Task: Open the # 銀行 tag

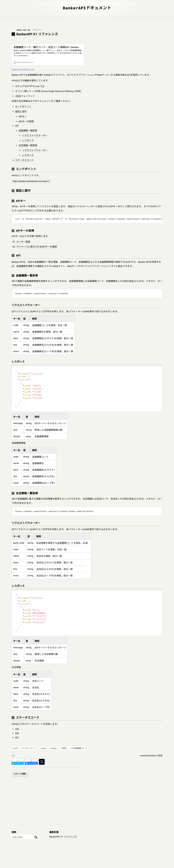Action: [64, 748]
